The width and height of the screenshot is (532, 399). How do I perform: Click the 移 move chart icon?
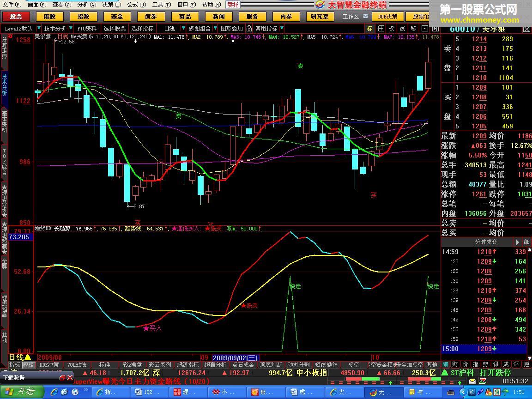pyautogui.click(x=413, y=29)
